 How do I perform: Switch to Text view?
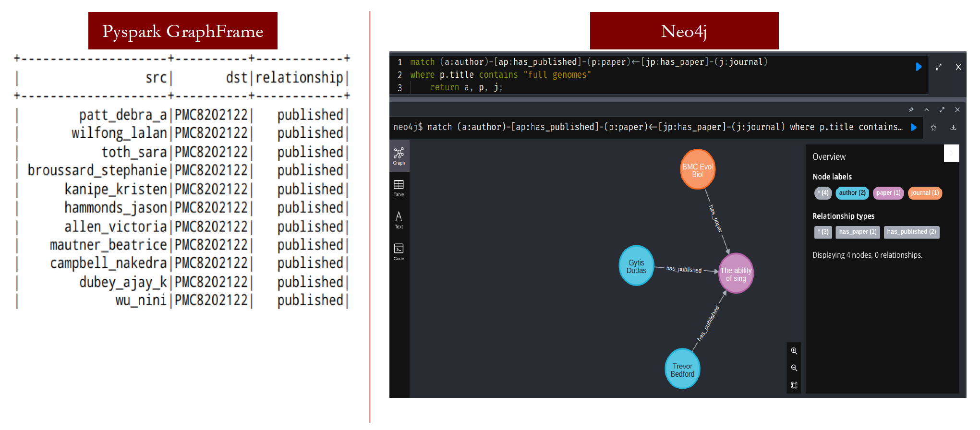399,220
